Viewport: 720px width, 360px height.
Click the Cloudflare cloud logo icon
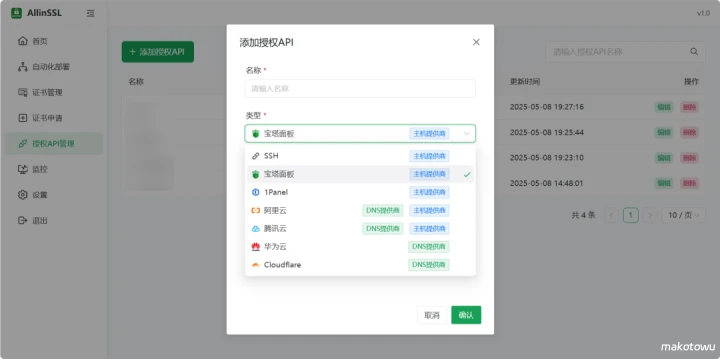tap(256, 265)
